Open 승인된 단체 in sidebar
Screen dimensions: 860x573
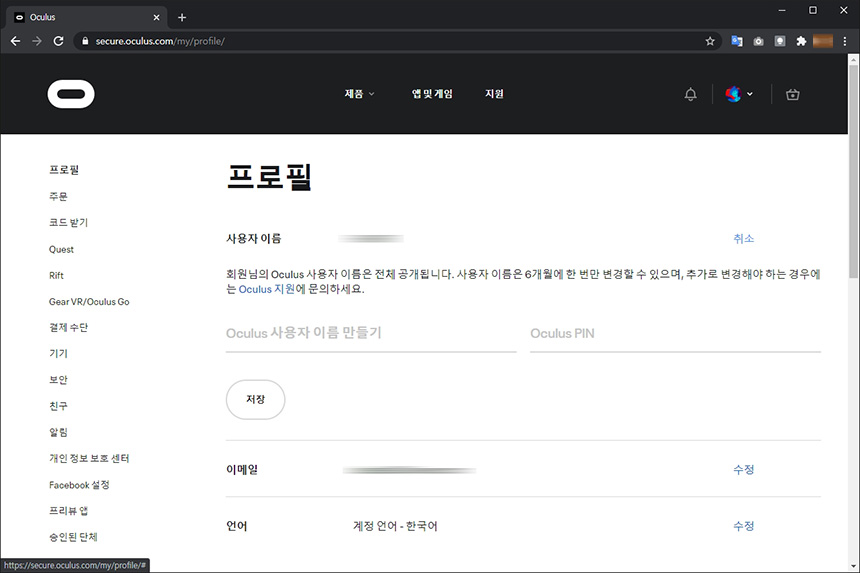(x=73, y=537)
